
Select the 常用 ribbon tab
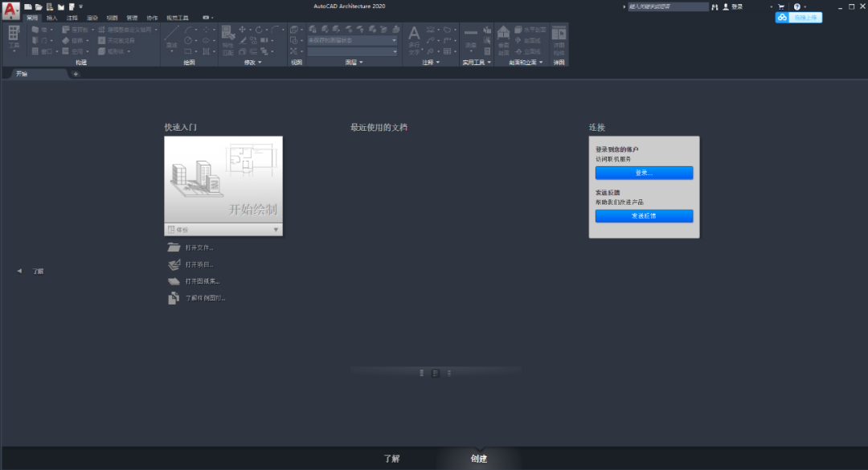[32, 18]
